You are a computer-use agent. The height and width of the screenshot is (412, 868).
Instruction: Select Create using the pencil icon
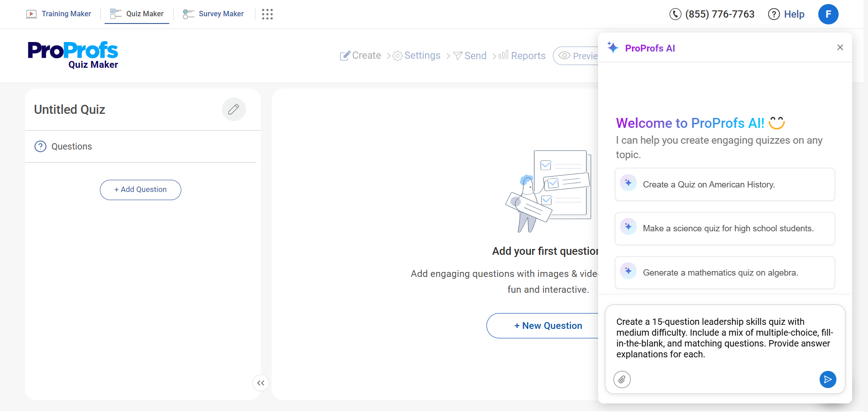345,55
